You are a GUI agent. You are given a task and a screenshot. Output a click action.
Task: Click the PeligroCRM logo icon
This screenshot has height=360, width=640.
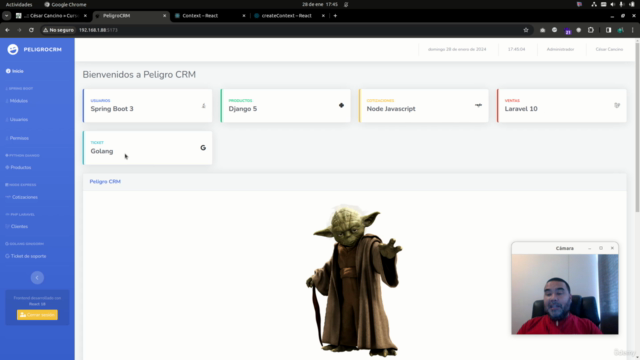13,49
